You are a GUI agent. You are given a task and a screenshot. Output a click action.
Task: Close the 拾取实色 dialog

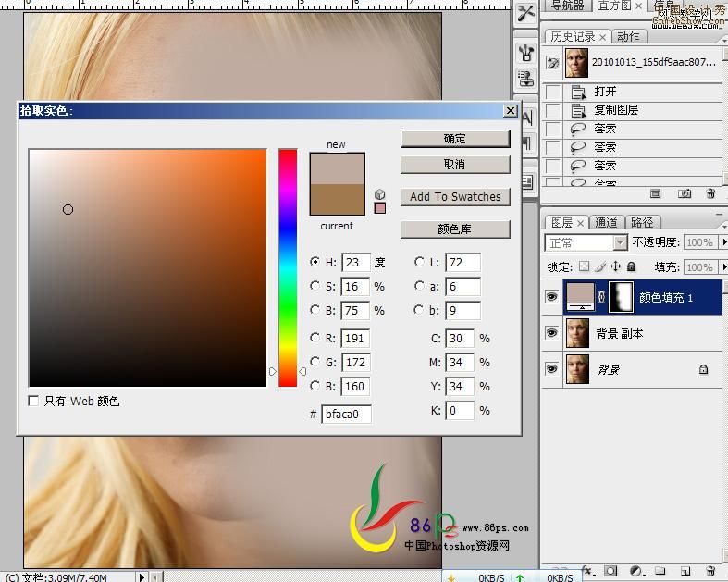[511, 110]
